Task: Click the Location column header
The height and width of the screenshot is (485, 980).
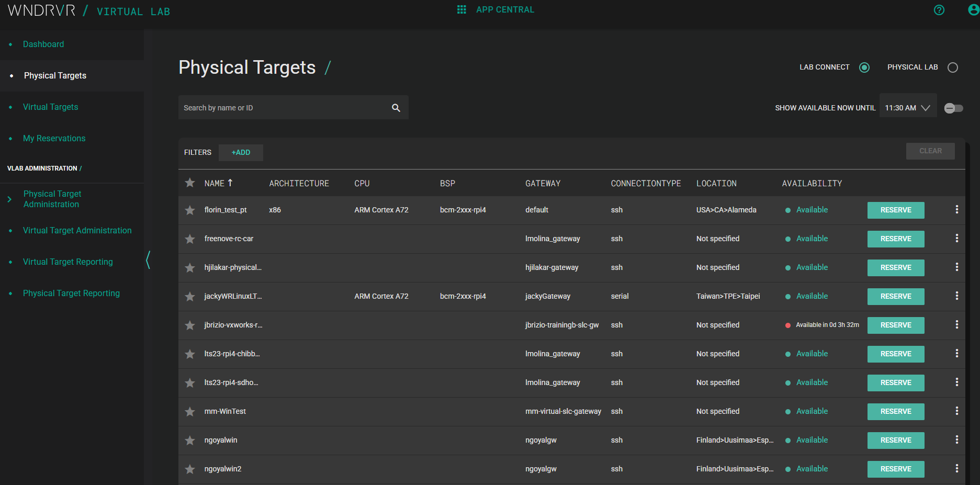Action: pyautogui.click(x=716, y=184)
